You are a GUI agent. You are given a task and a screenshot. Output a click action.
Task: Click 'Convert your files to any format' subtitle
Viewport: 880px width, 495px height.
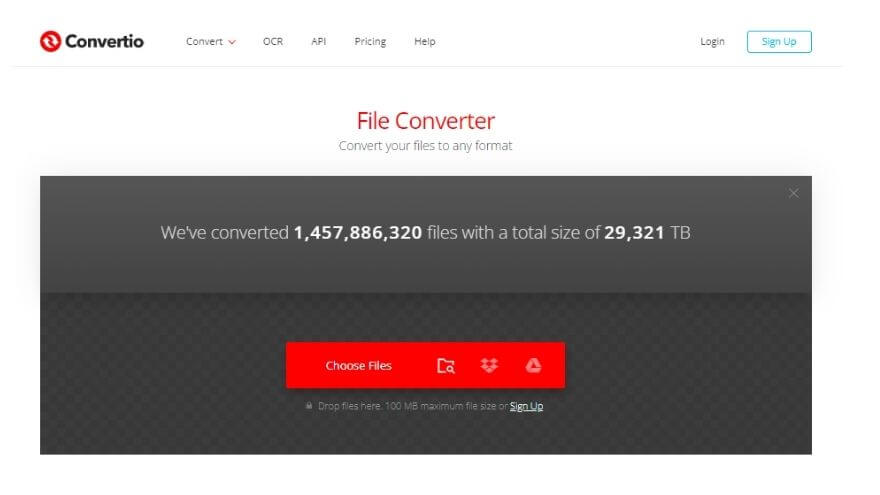click(426, 146)
